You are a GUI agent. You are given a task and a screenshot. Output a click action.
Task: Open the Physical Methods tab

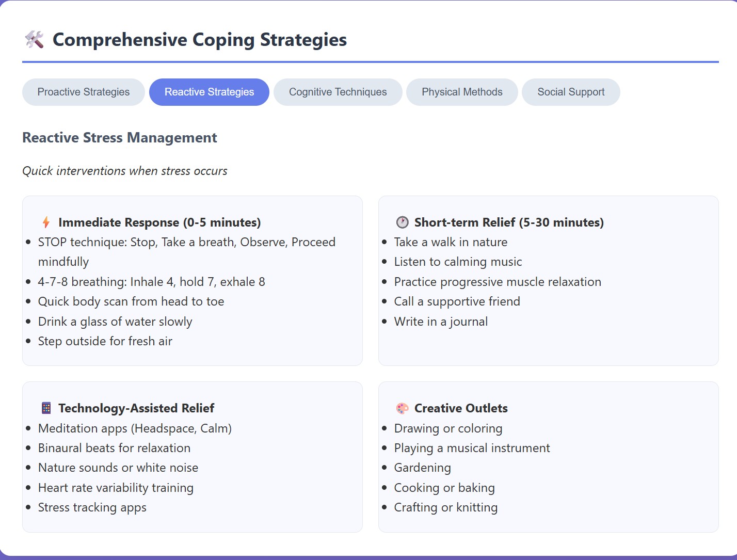point(462,92)
